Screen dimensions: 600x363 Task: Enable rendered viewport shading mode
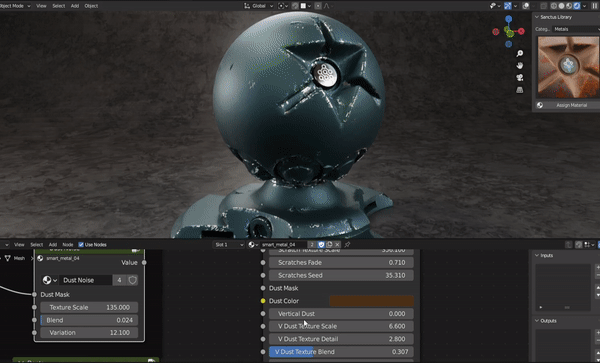pos(577,6)
